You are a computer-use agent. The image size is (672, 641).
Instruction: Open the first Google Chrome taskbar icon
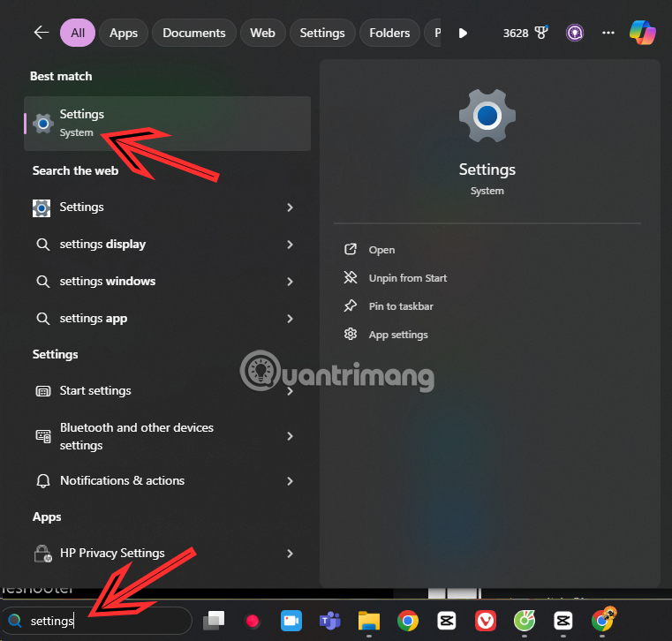pyautogui.click(x=408, y=621)
